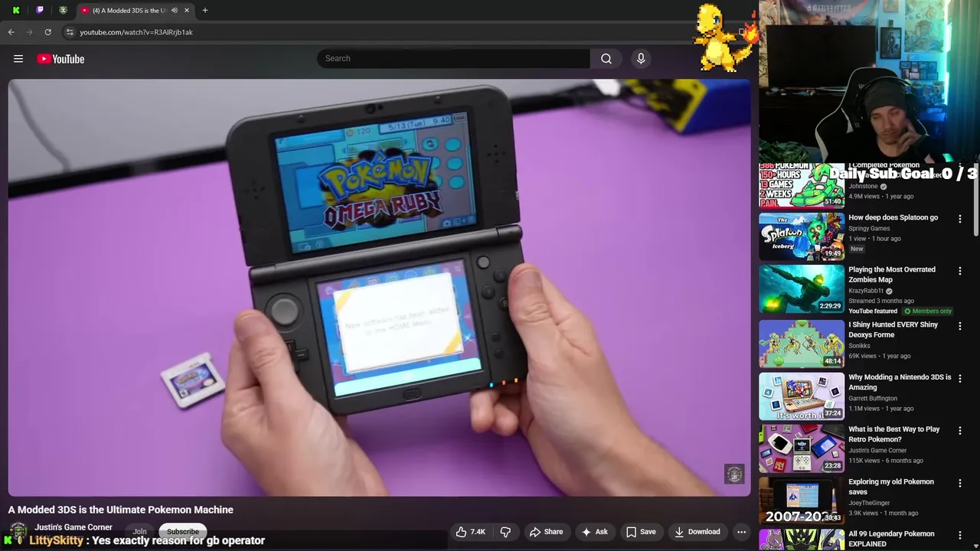Click the Join channel button

(x=139, y=532)
